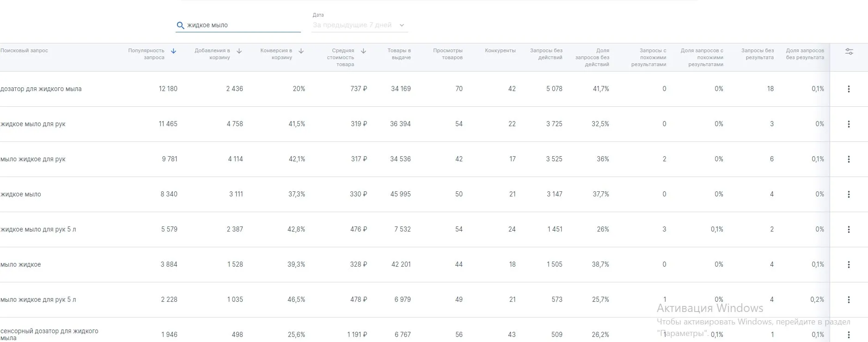Click the average price '476 ₽'

pyautogui.click(x=359, y=229)
